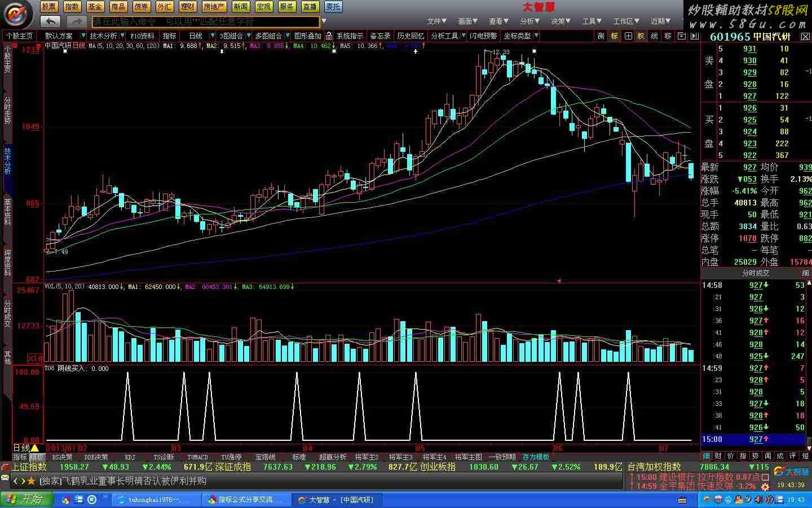Open the 工作区 dropdown menu

(x=626, y=21)
